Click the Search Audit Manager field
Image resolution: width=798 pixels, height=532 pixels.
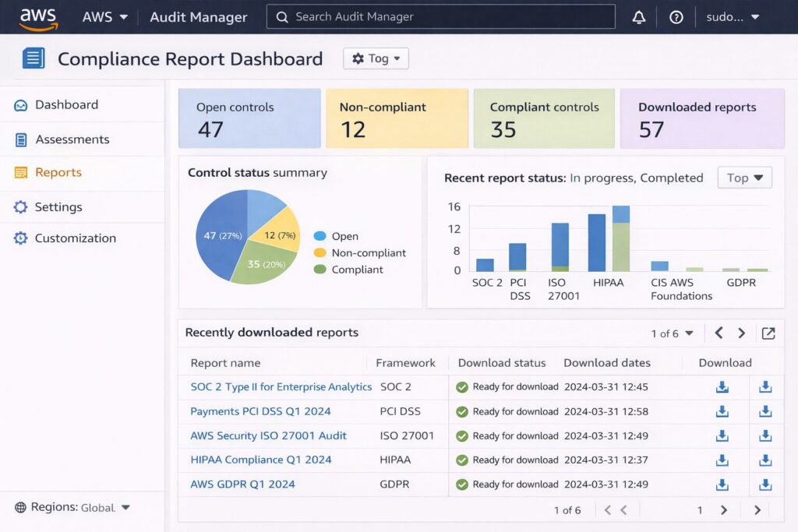tap(440, 16)
